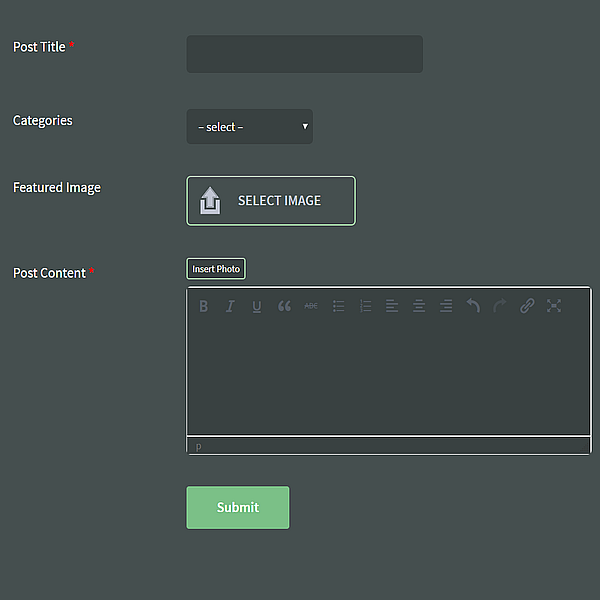
Task: Toggle underline formatting
Action: pyautogui.click(x=257, y=306)
